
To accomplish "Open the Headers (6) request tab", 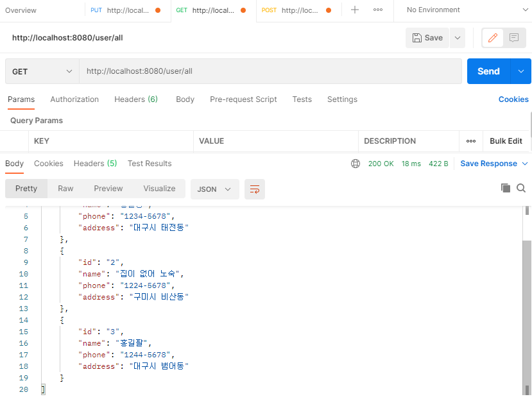I will click(136, 99).
